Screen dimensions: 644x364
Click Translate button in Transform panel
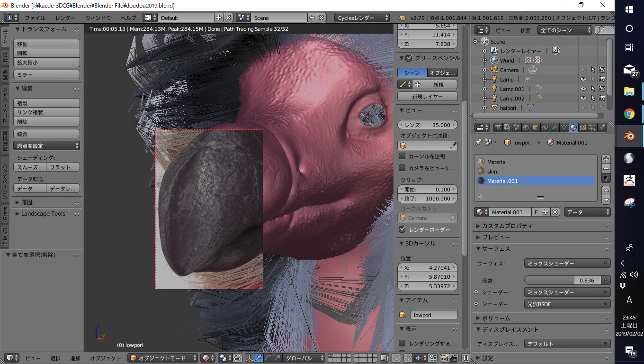[47, 44]
